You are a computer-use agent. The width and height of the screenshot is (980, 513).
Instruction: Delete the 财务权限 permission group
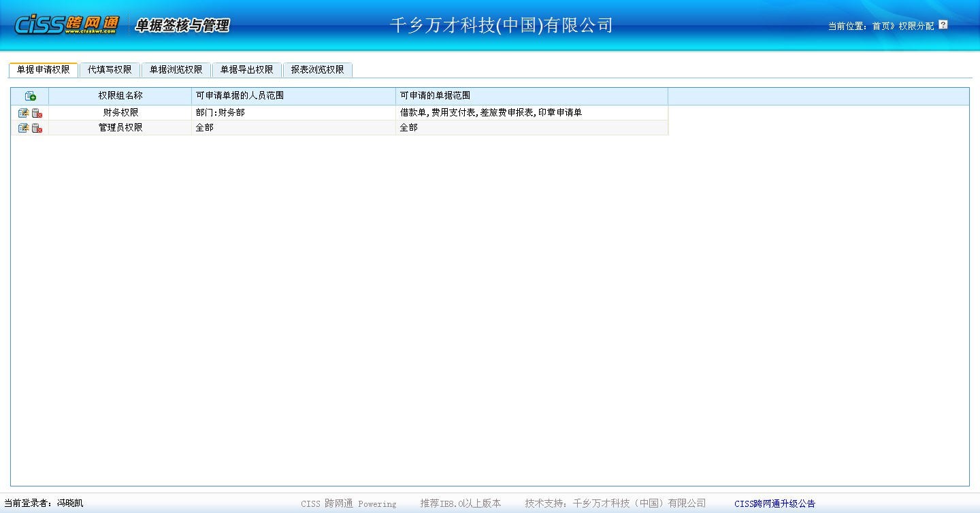[x=37, y=113]
